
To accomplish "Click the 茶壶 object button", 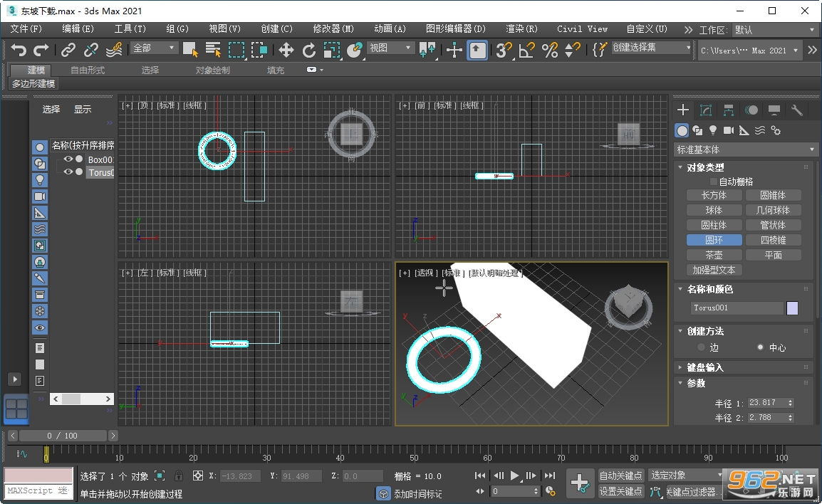I will click(714, 255).
